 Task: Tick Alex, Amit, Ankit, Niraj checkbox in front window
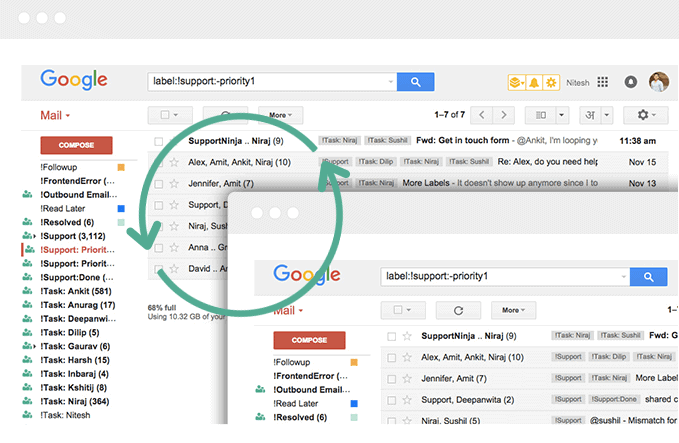coord(391,358)
